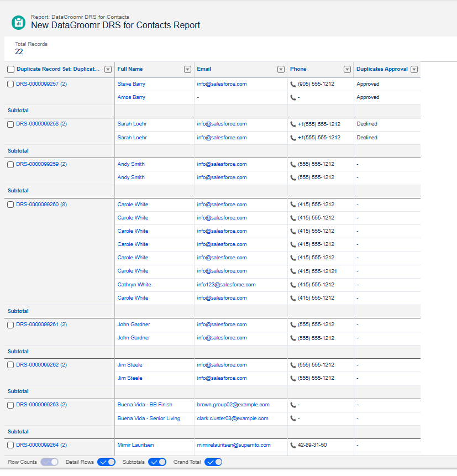Click report title New DataGroomr DRS for Contacts Report
The width and height of the screenshot is (457, 476).
[x=115, y=25]
